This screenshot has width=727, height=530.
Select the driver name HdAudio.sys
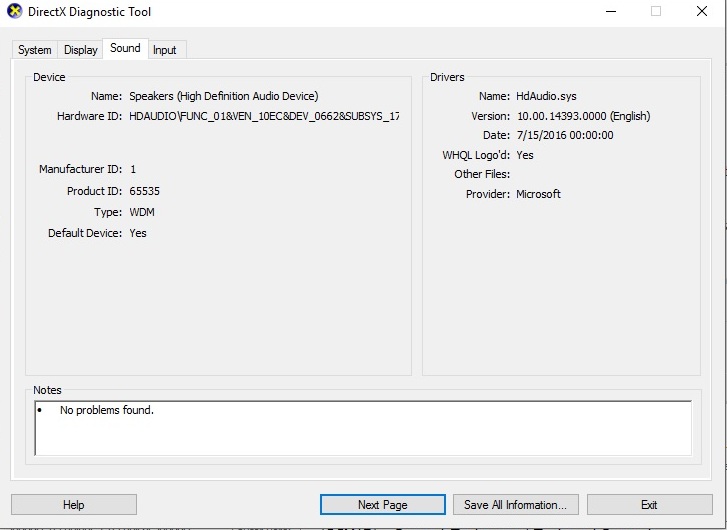[546, 96]
